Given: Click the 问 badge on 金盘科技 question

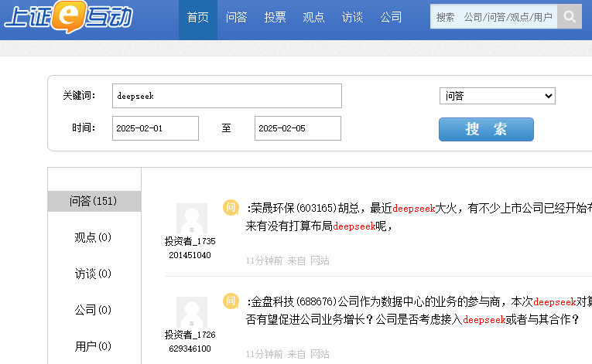Looking at the screenshot, I should pos(231,301).
